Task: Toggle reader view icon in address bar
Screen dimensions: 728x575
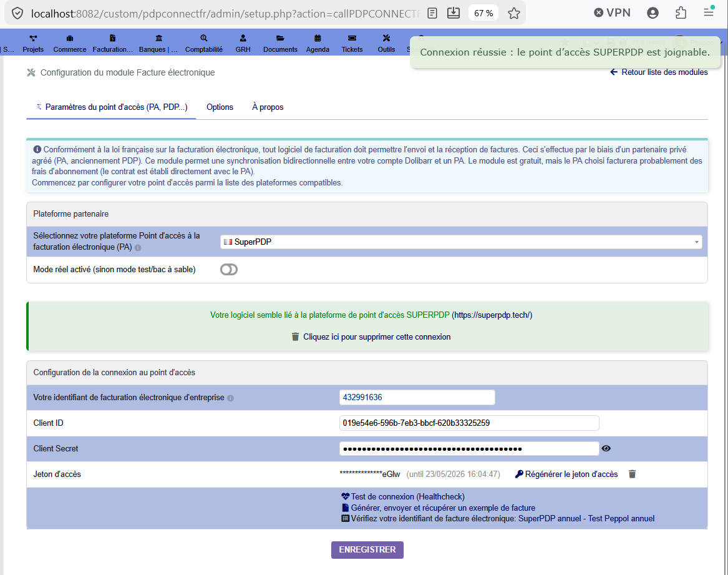Action: coord(432,14)
